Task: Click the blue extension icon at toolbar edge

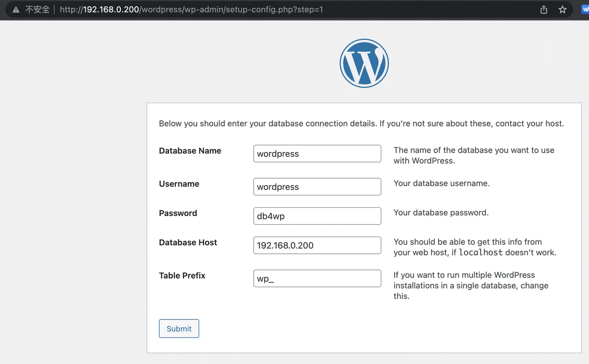Action: [585, 9]
